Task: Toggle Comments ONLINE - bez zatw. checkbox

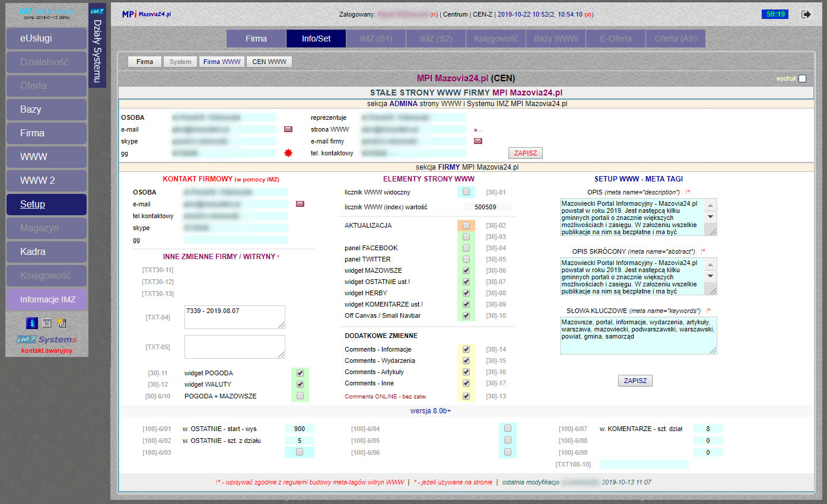Action: (x=466, y=396)
